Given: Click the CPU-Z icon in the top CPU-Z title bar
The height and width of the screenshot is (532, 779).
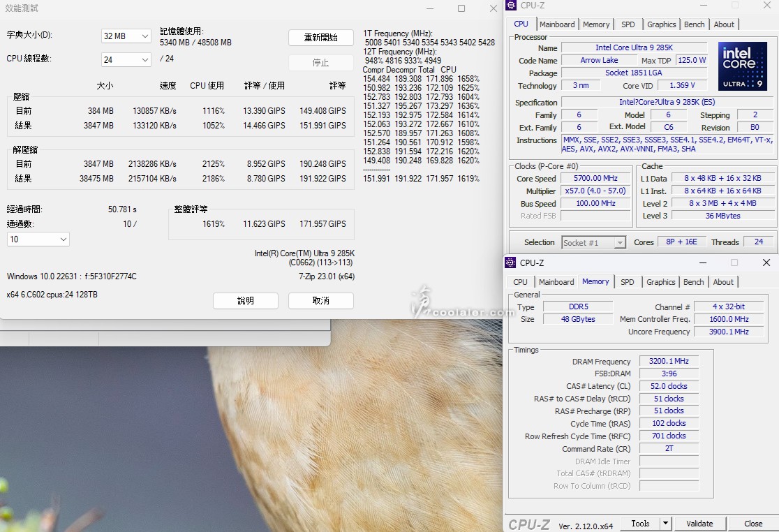Looking at the screenshot, I should point(511,6).
